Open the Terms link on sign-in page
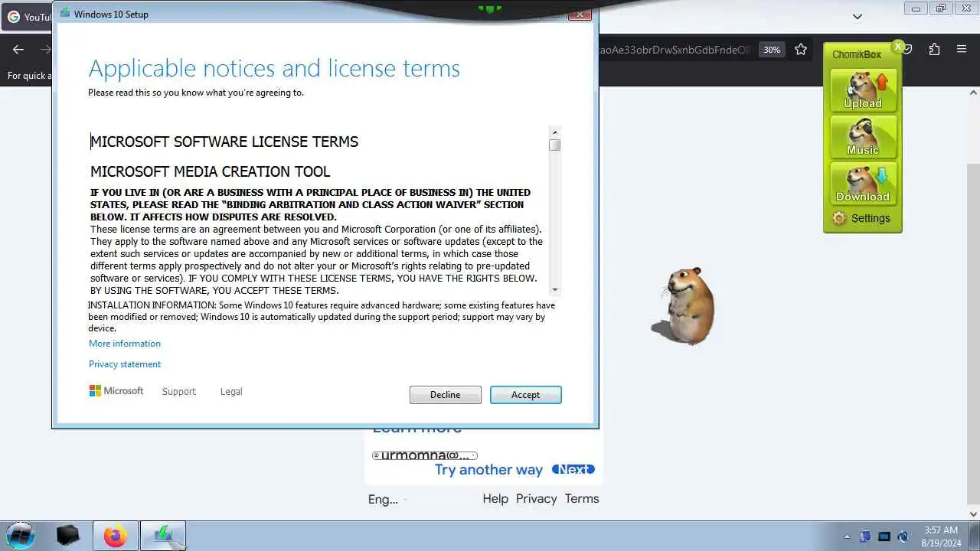This screenshot has height=551, width=980. click(x=582, y=499)
